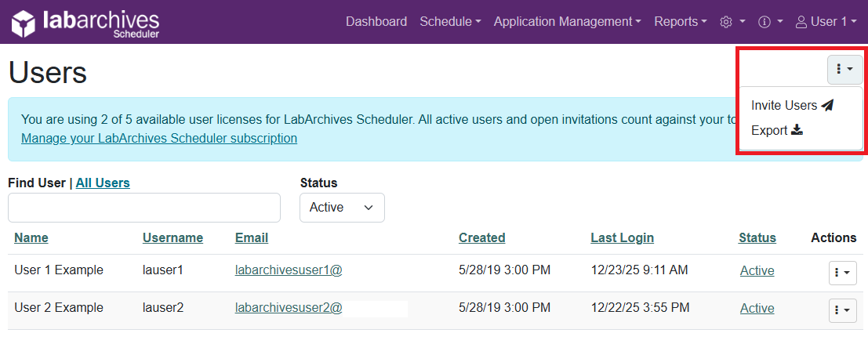Screen dimensions: 868x344
Task: Open actions menu for User 2 Example
Action: [843, 310]
